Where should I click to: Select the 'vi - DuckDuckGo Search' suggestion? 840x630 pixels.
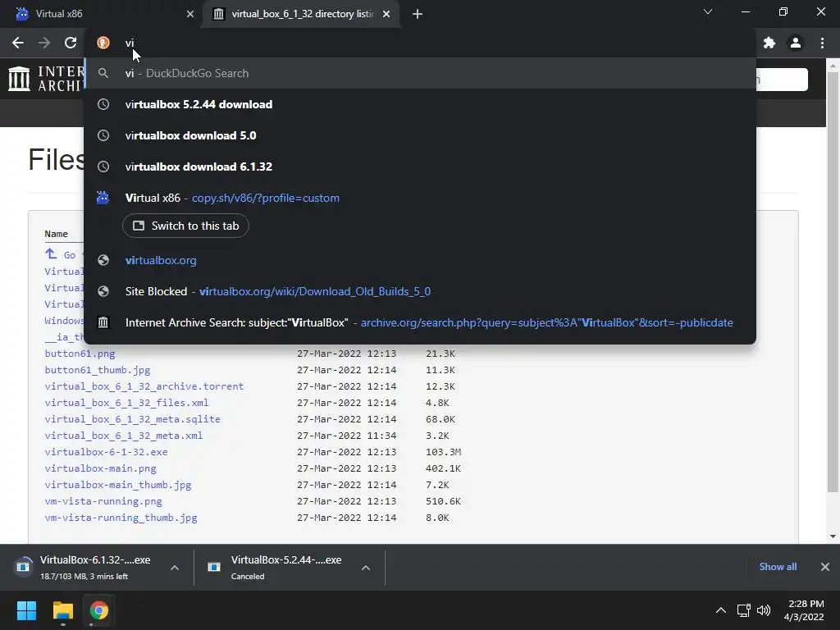click(x=420, y=73)
